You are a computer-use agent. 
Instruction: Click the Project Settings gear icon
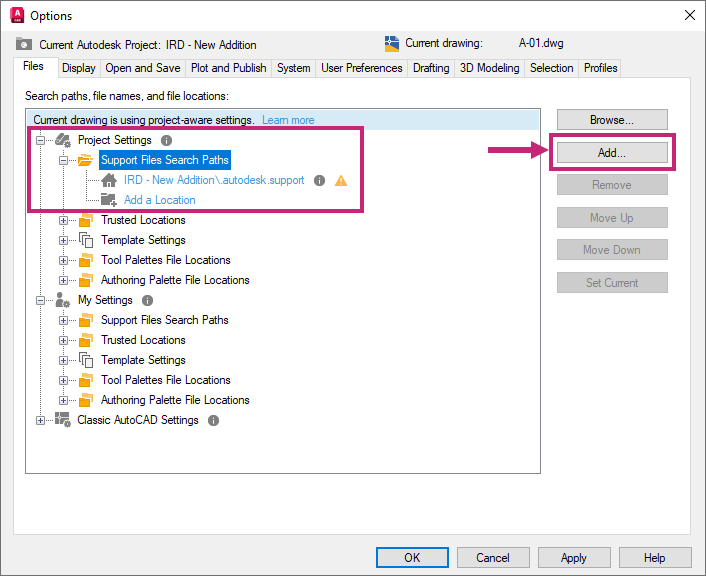pyautogui.click(x=63, y=141)
